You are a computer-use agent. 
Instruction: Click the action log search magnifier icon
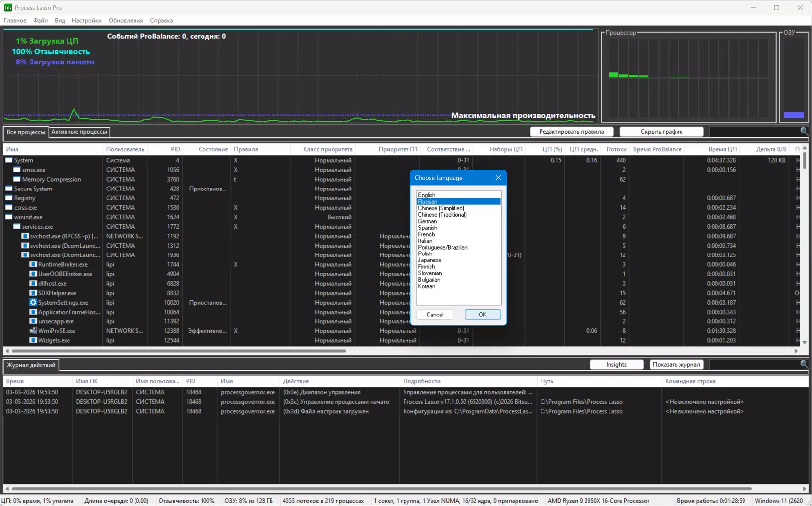click(x=804, y=364)
